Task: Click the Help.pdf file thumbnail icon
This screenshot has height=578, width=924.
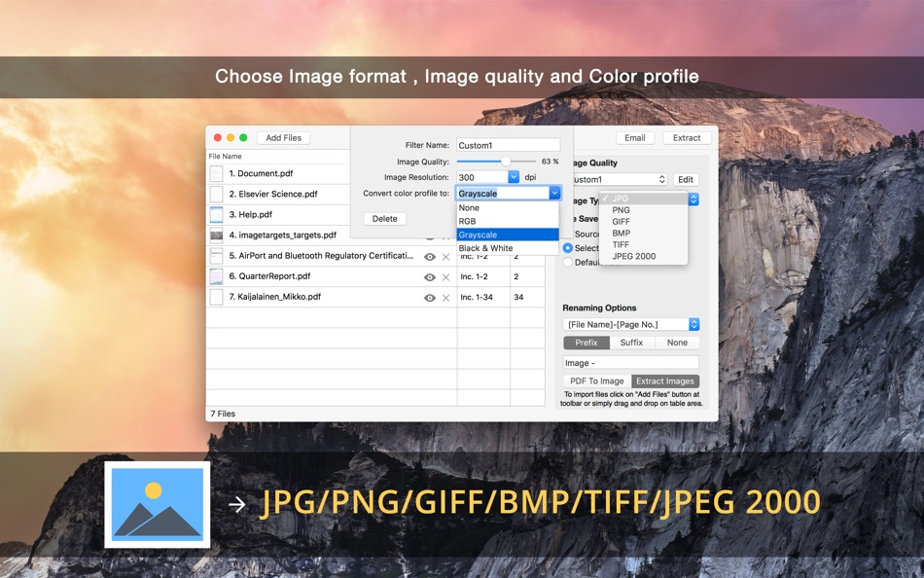Action: [x=216, y=215]
